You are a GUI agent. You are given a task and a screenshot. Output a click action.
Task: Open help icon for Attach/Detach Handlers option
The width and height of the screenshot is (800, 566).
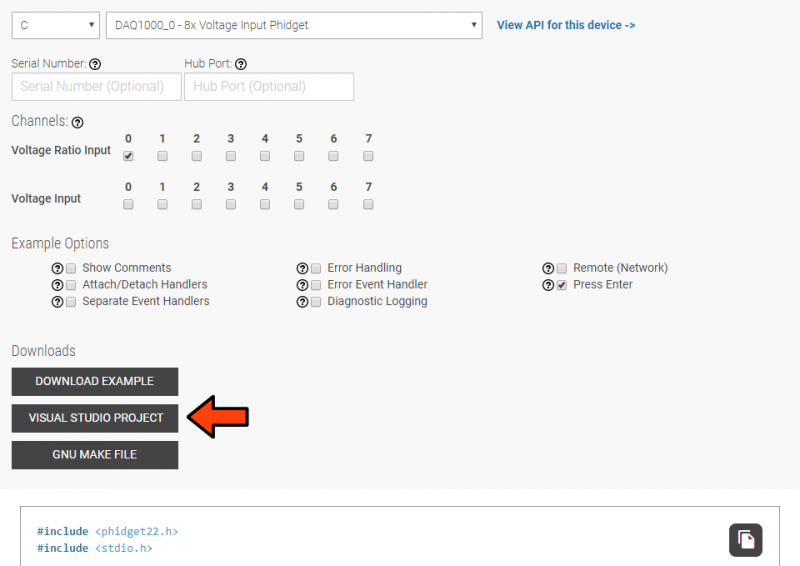[x=57, y=285]
